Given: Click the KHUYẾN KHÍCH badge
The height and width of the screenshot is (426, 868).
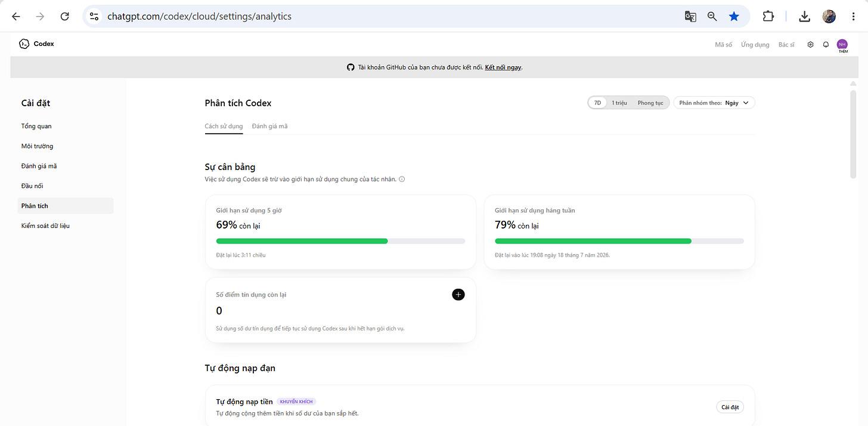Looking at the screenshot, I should tap(296, 402).
